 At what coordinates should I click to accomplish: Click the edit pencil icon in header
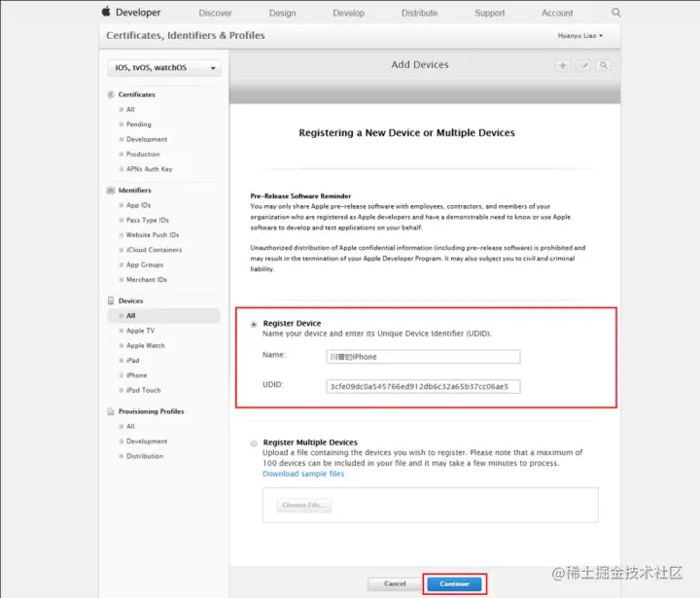pyautogui.click(x=583, y=66)
